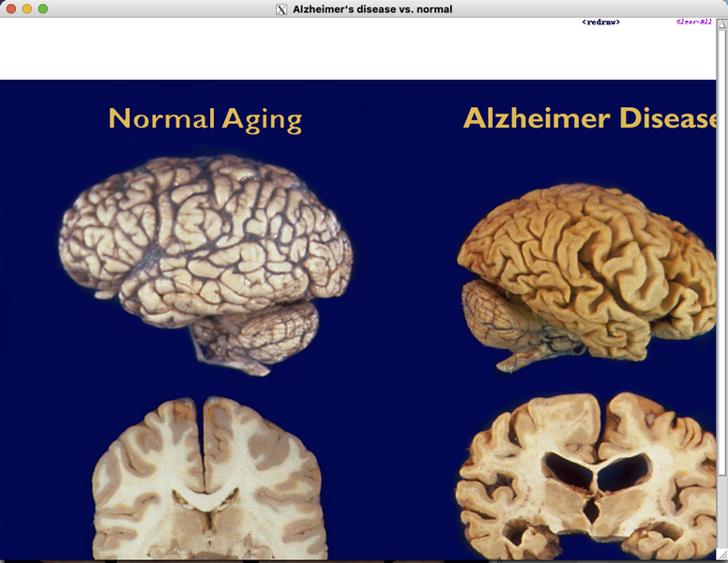Click the window resize grip corner
The width and height of the screenshot is (728, 563).
(721, 556)
